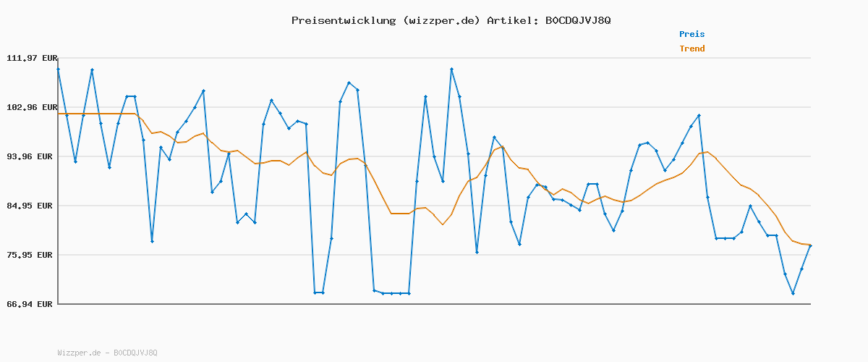Screen dimensions: 868x362
Task: Click the "Preis" legend label
Action: [x=692, y=34]
